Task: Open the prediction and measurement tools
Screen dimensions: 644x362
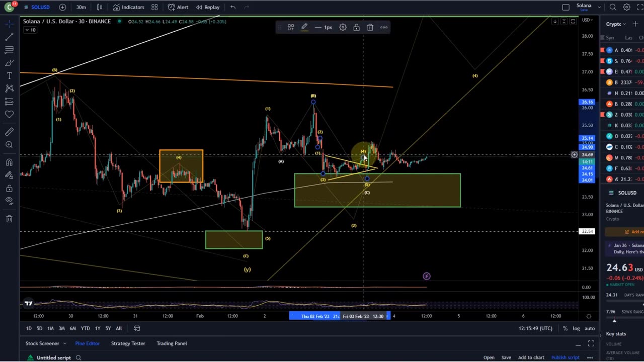Action: pos(9,102)
